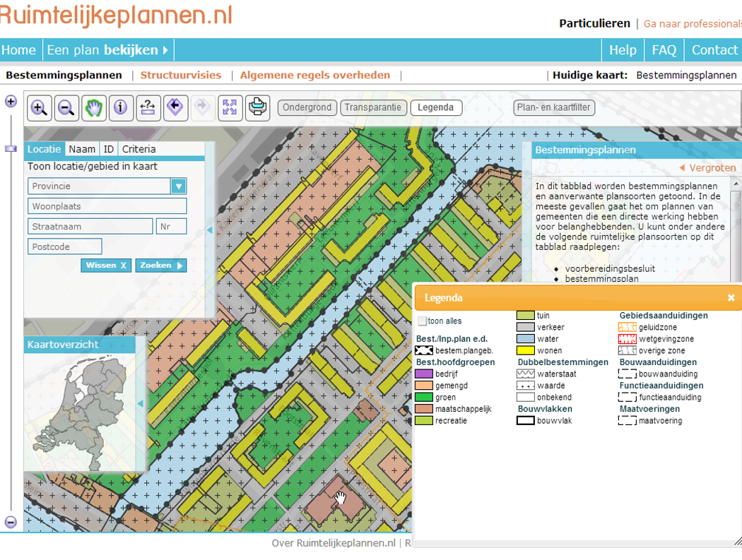Open the Home menu item

tap(19, 50)
